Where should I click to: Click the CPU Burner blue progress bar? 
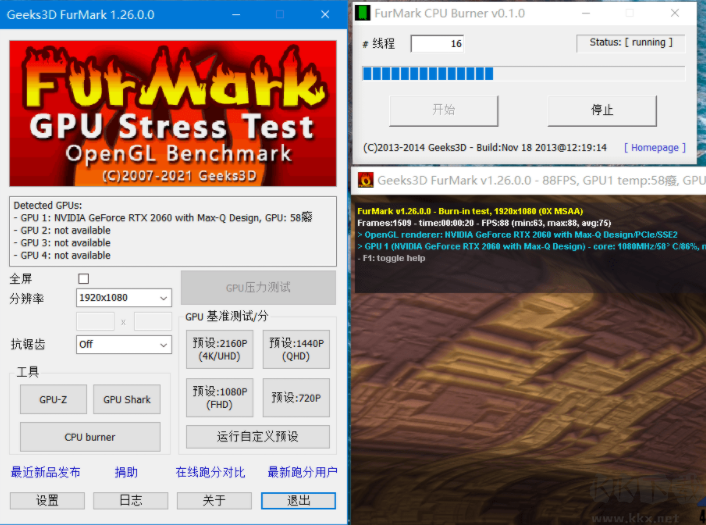[524, 73]
